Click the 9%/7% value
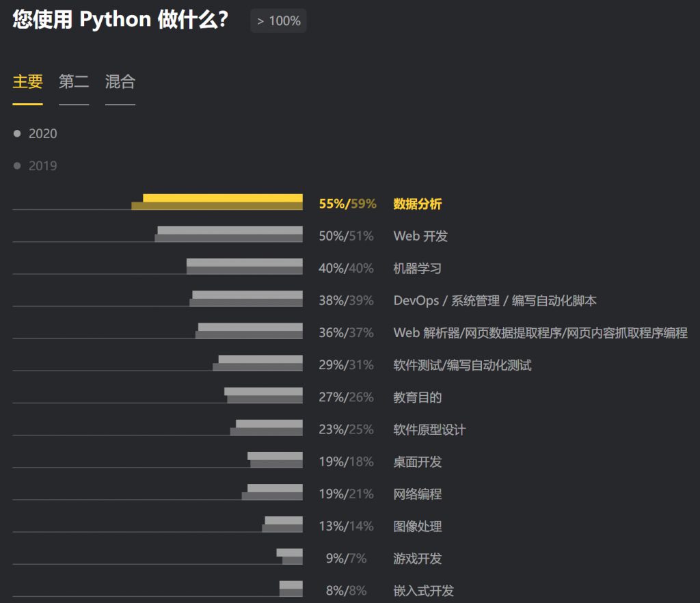The width and height of the screenshot is (700, 603). 346,559
